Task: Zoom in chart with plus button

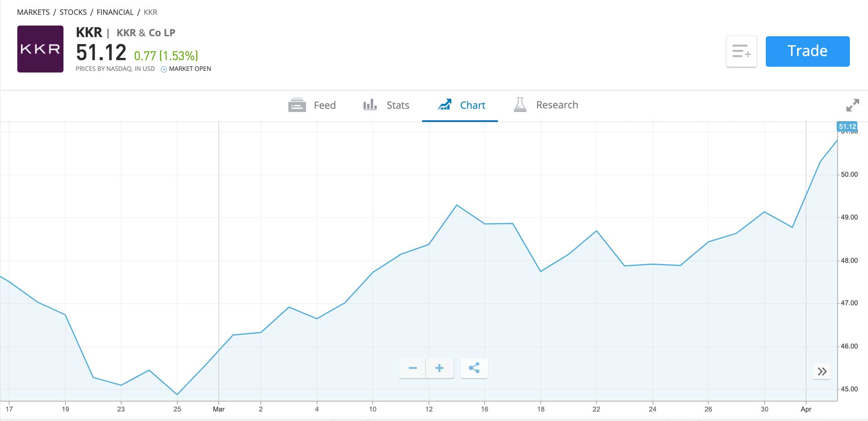Action: pyautogui.click(x=440, y=368)
